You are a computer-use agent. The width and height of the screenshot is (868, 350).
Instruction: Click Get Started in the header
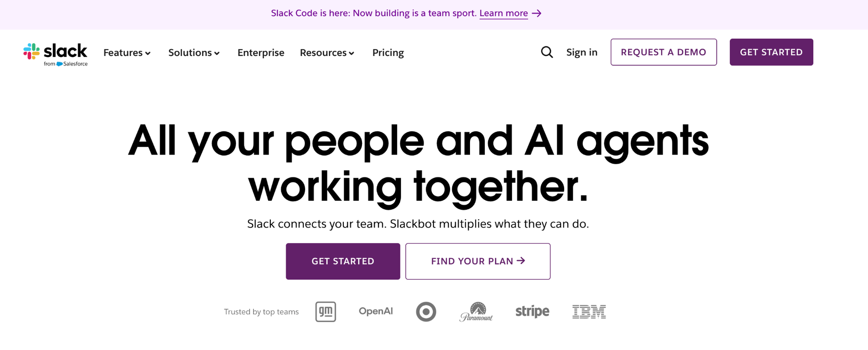(x=771, y=52)
